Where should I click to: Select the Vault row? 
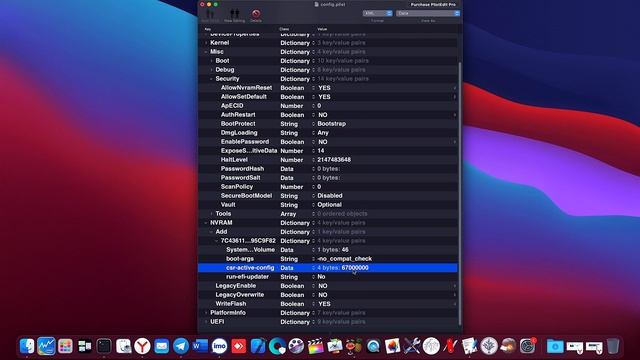point(328,204)
